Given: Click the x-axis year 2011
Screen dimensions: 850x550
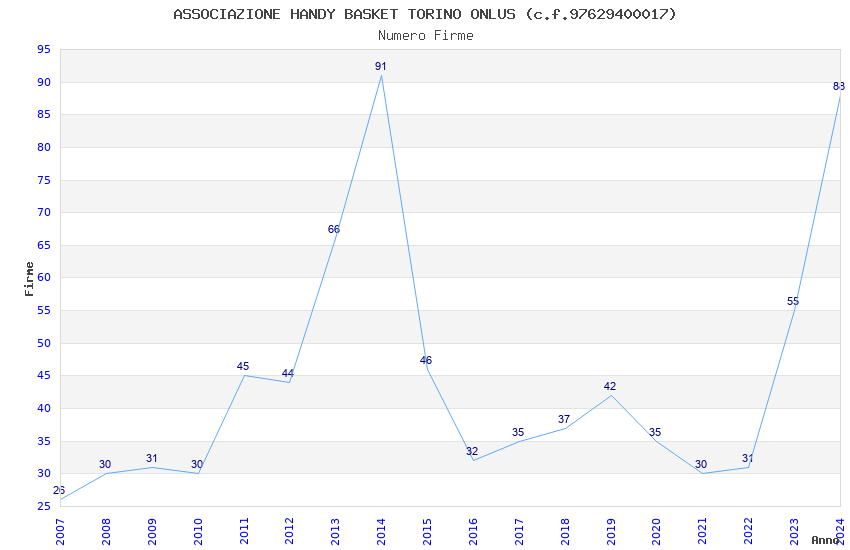Looking at the screenshot, I should pyautogui.click(x=244, y=532).
